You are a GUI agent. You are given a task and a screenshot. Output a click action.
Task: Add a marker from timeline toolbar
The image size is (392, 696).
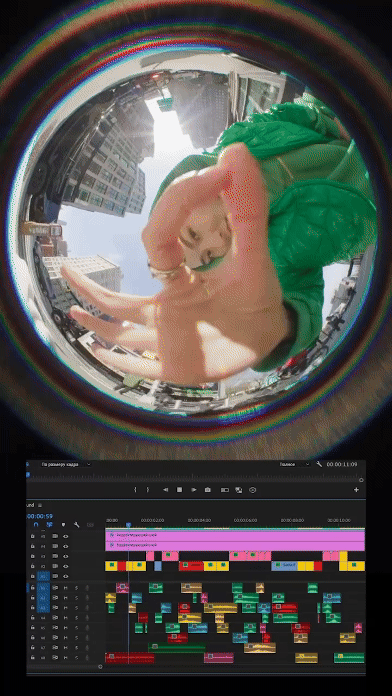[x=63, y=525]
